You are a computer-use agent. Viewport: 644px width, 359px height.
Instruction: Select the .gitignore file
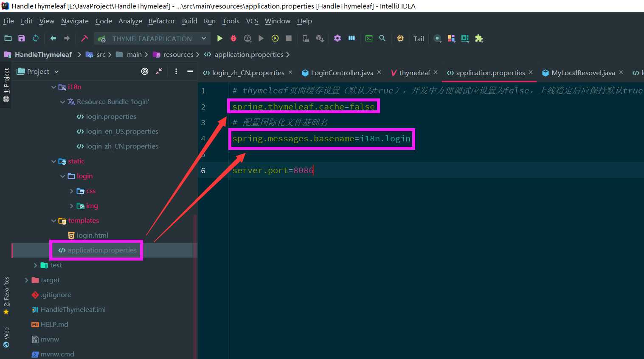[56, 295]
